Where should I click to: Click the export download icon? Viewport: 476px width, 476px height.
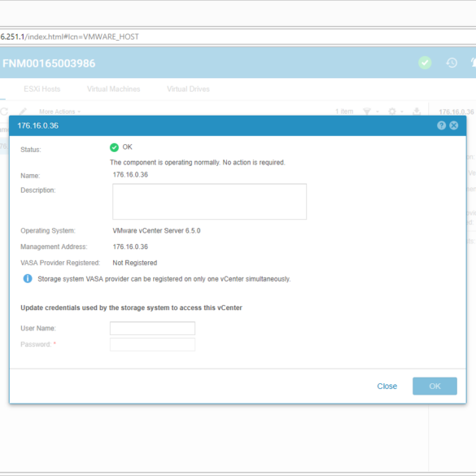pyautogui.click(x=417, y=111)
